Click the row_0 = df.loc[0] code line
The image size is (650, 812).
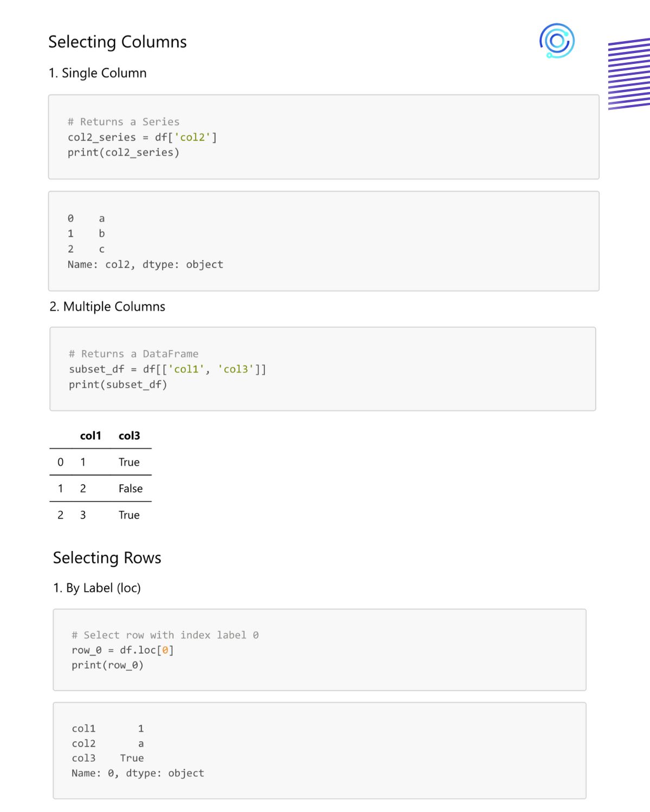[x=122, y=650]
